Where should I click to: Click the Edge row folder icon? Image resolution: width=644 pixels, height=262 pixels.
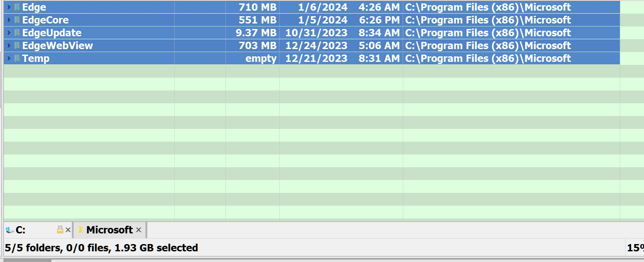pyautogui.click(x=17, y=7)
